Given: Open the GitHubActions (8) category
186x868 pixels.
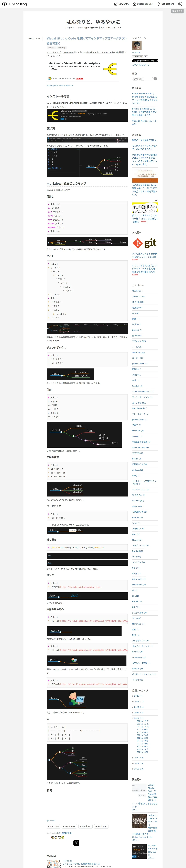Looking at the screenshot, I should pyautogui.click(x=140, y=447).
